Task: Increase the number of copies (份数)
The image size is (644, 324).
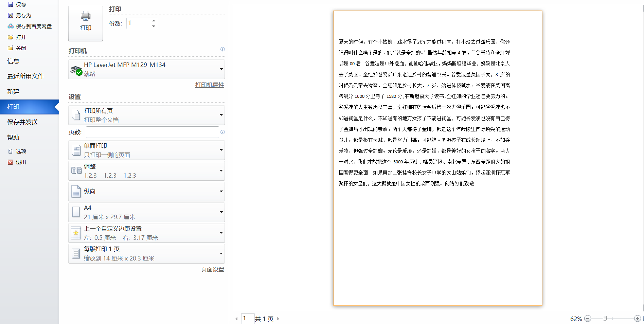Action: 154,20
